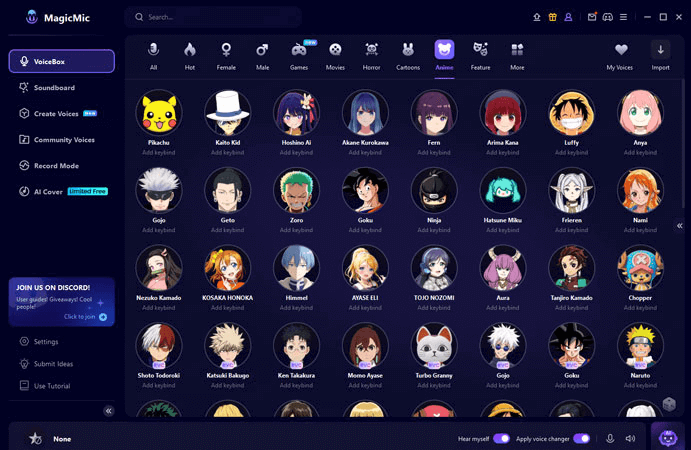
Task: Select the Cartoons category rabbit icon
Action: [x=408, y=50]
